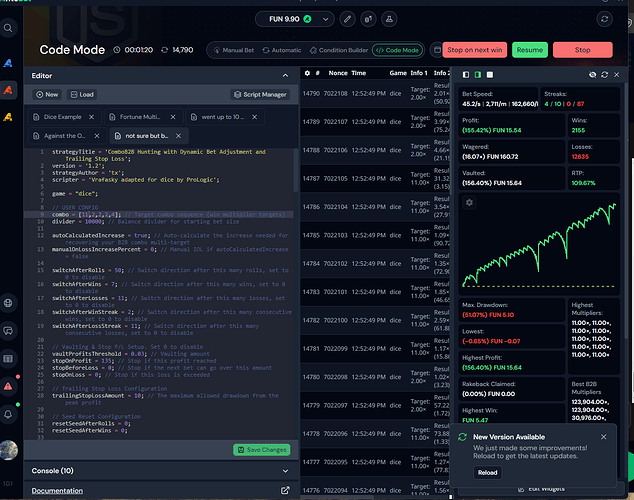Click the refresh icon in stats widget header
The image size is (634, 500).
(606, 75)
